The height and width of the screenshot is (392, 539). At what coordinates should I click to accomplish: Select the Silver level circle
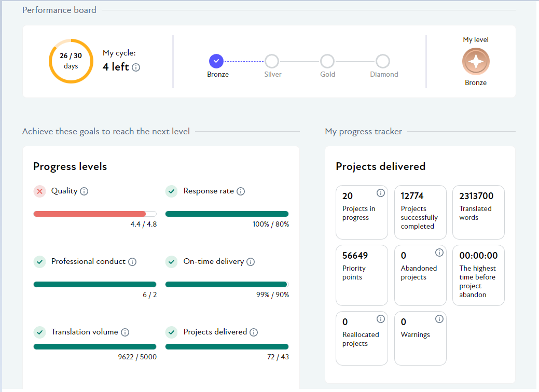click(x=272, y=61)
